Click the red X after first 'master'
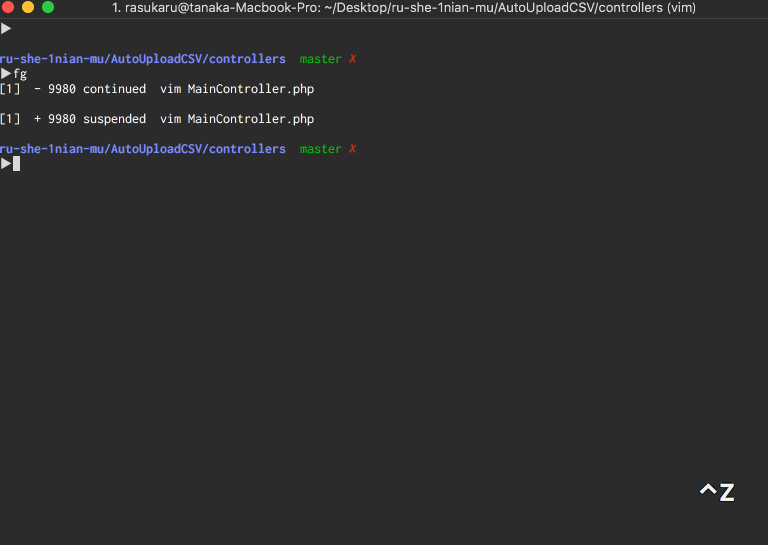 [x=352, y=59]
